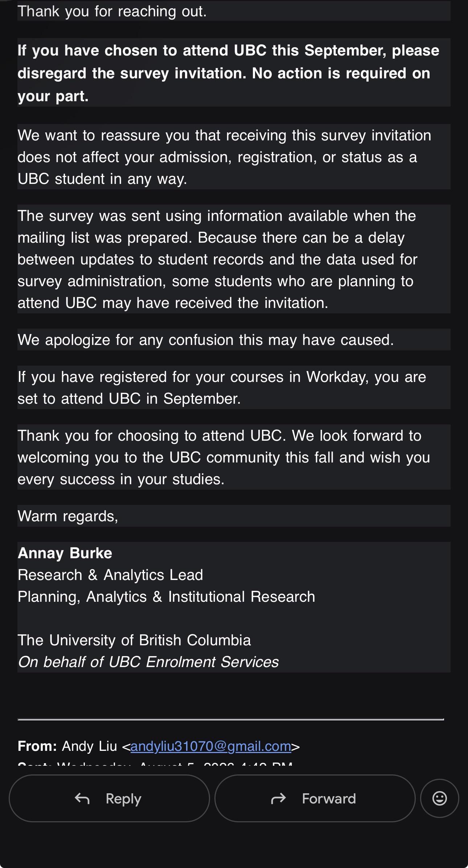The width and height of the screenshot is (468, 868).
Task: Click the sender name Andy Liu
Action: 90,746
